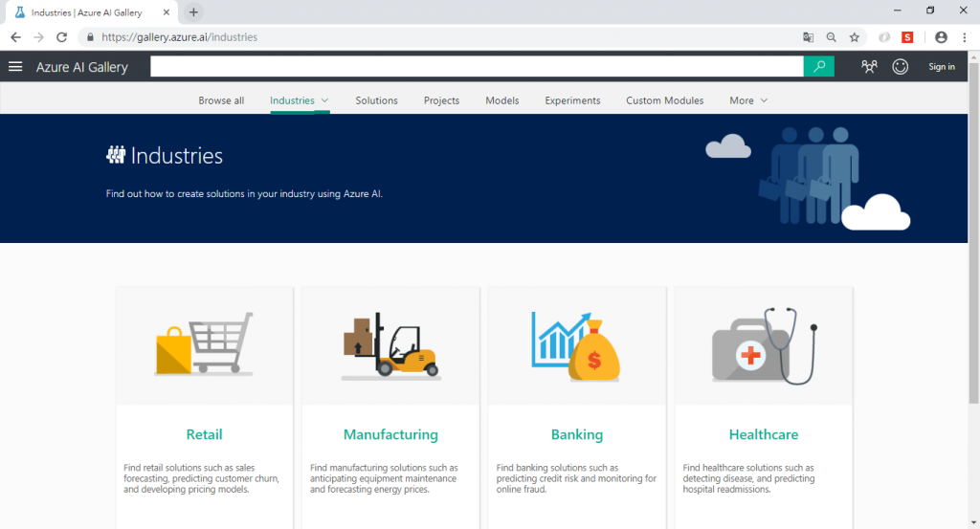Open the Chrome profile avatar
This screenshot has height=529, width=980.
coord(941,37)
